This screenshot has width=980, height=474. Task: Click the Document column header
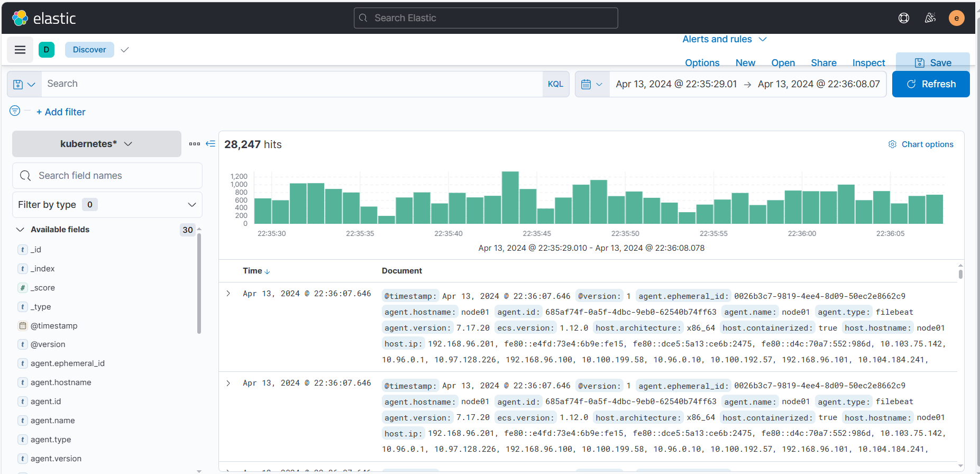[x=402, y=271]
